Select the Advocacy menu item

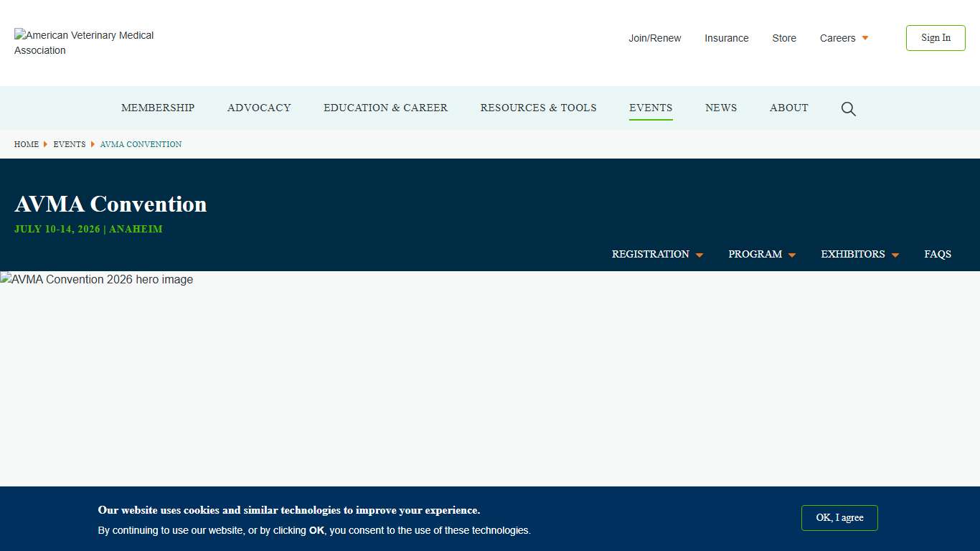(x=259, y=108)
